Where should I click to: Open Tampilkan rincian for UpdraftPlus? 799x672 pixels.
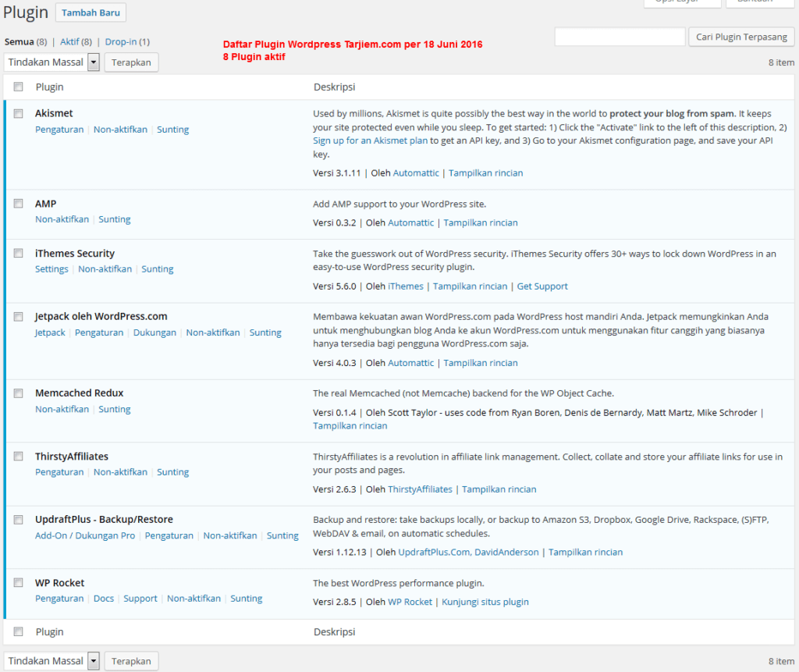(585, 552)
